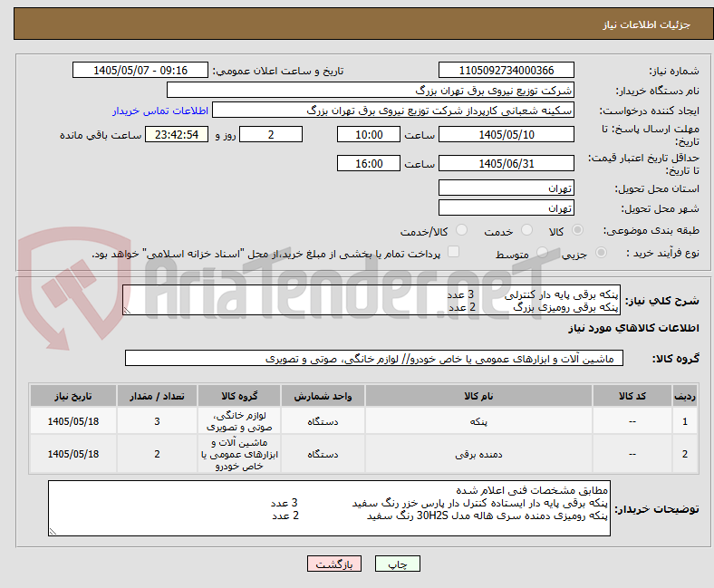This screenshot has height=588, width=714.
Task: Select the کالا/خدمت radio button
Action: (x=462, y=230)
